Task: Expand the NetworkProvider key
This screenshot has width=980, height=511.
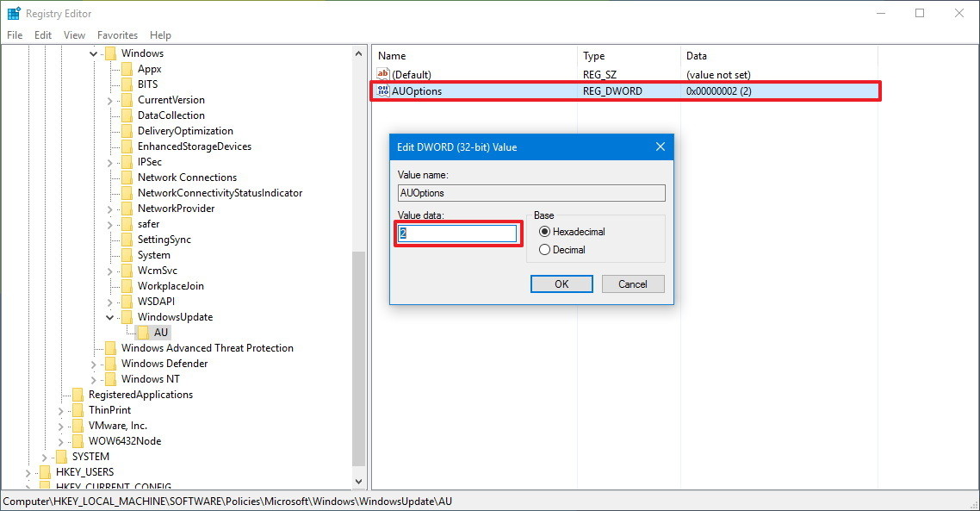Action: [110, 209]
